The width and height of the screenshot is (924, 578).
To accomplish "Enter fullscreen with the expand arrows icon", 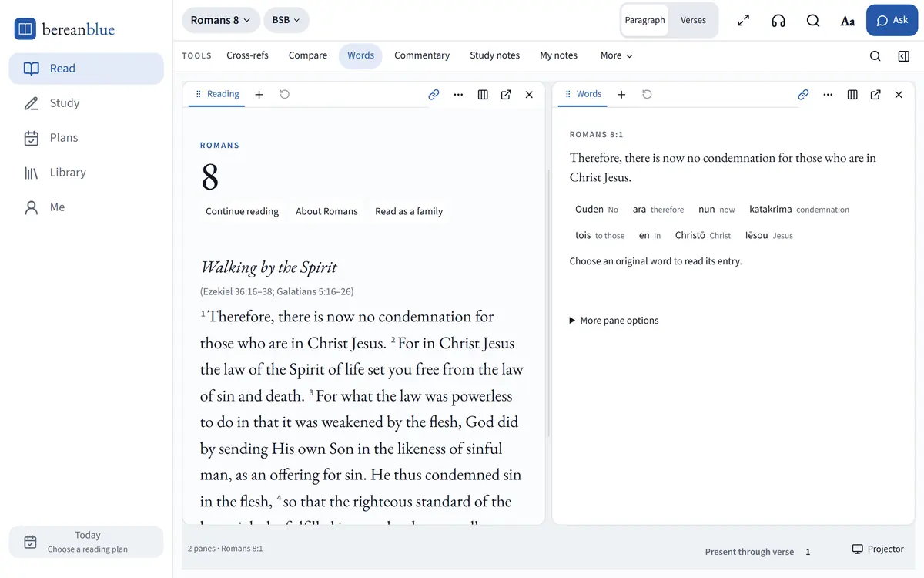I will pyautogui.click(x=744, y=21).
